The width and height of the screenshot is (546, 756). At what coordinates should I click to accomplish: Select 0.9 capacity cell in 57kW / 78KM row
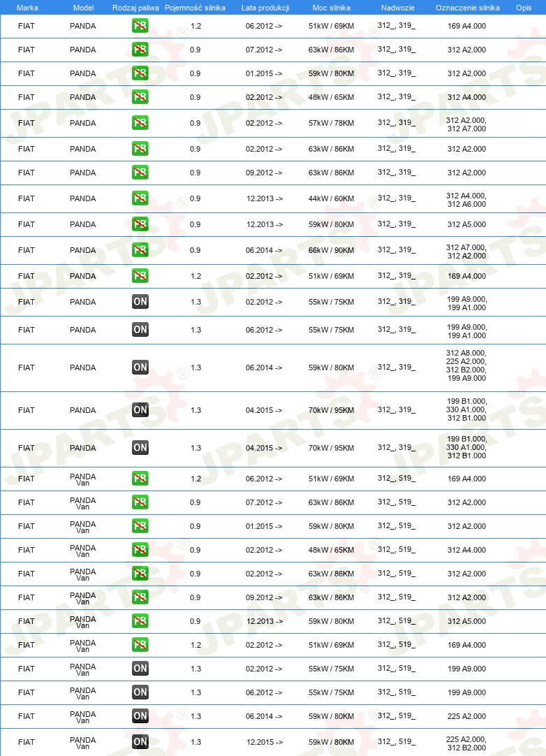tap(195, 123)
